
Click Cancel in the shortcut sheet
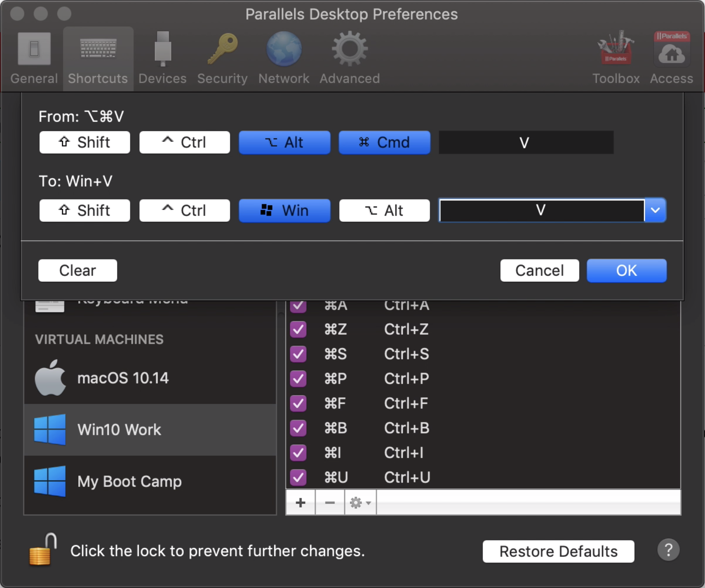[x=540, y=270]
